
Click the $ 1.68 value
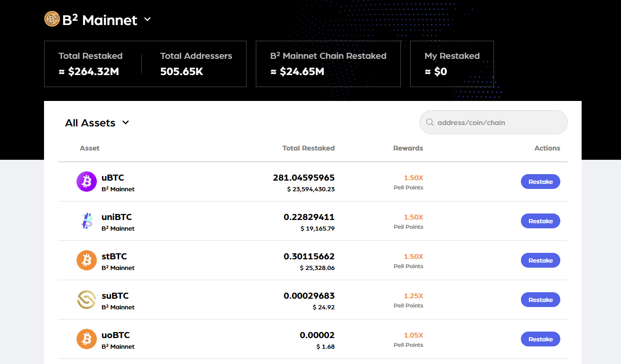tap(325, 347)
